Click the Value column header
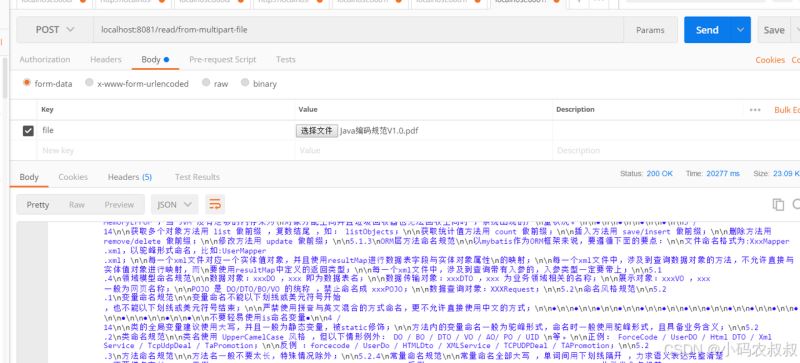 click(x=308, y=109)
